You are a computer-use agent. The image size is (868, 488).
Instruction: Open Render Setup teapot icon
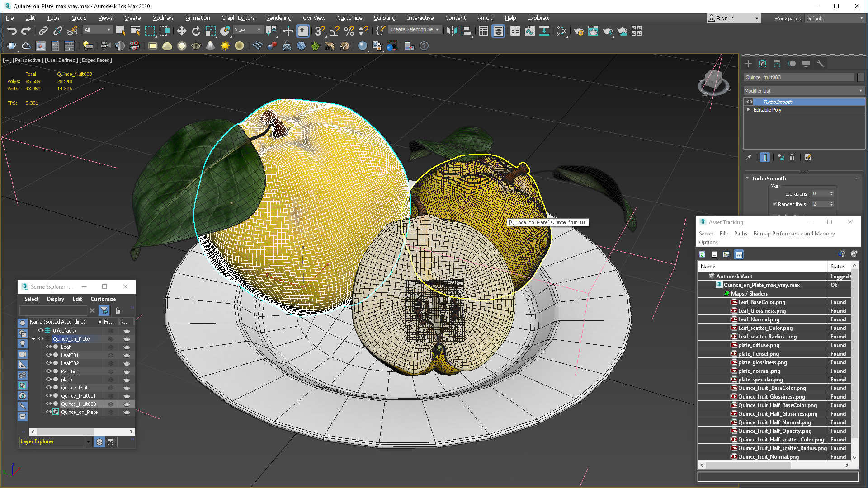(x=579, y=31)
